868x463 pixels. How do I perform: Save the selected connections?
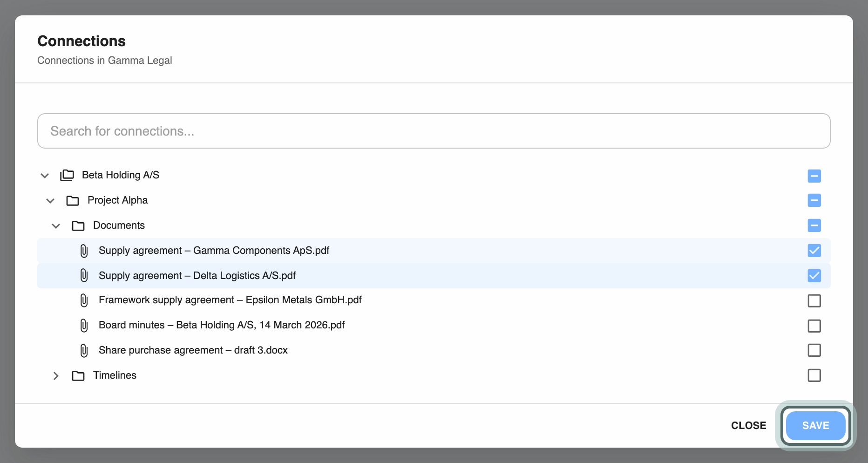816,426
